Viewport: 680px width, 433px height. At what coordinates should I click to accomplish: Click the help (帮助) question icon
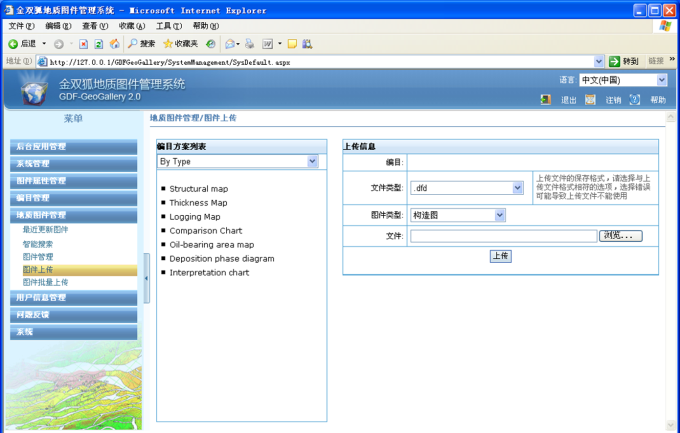[635, 100]
